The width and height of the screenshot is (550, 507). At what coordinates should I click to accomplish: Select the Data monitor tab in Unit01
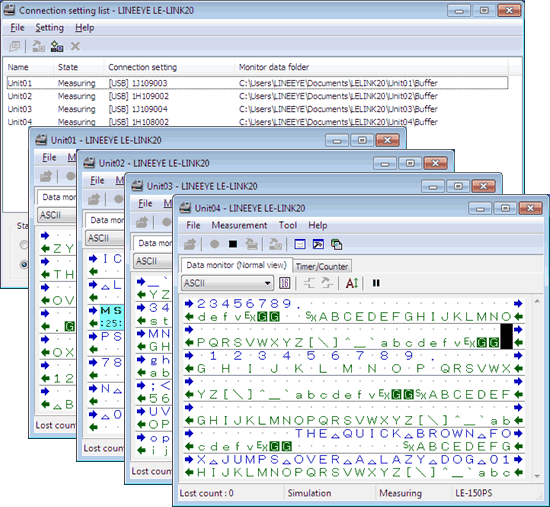[x=56, y=197]
